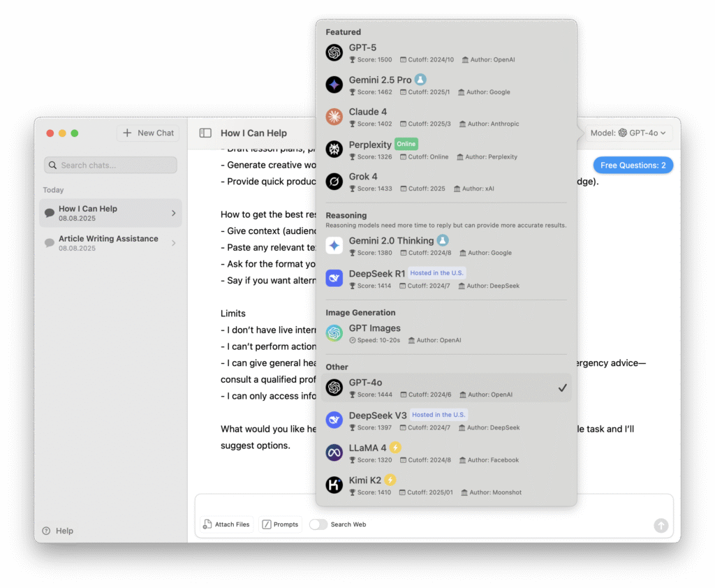The image size is (715, 588).
Task: Click the LLaMA 4 Meta logo icon
Action: [x=334, y=453]
